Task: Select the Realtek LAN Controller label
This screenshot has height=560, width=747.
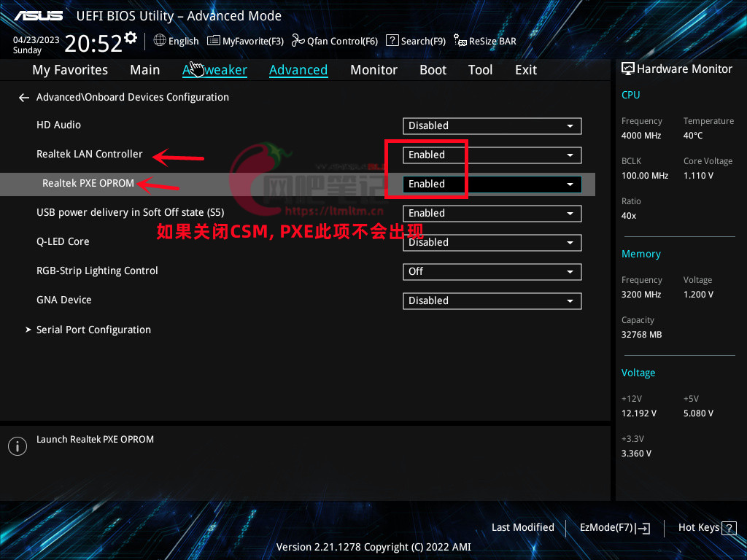Action: (x=90, y=155)
